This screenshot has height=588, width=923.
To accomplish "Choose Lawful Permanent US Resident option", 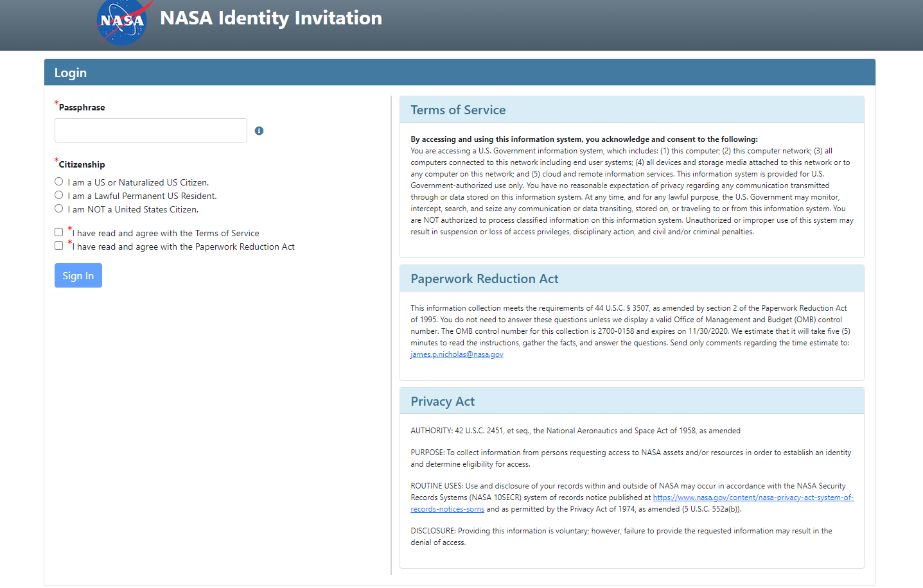I will click(59, 195).
